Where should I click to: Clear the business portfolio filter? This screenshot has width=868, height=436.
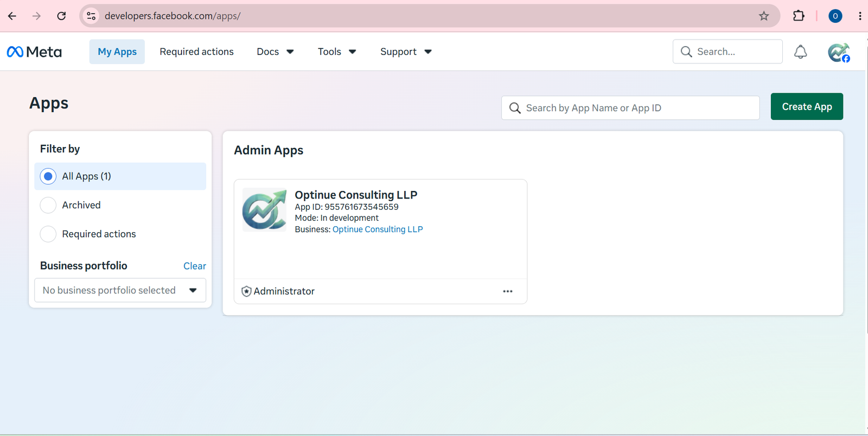click(x=195, y=266)
